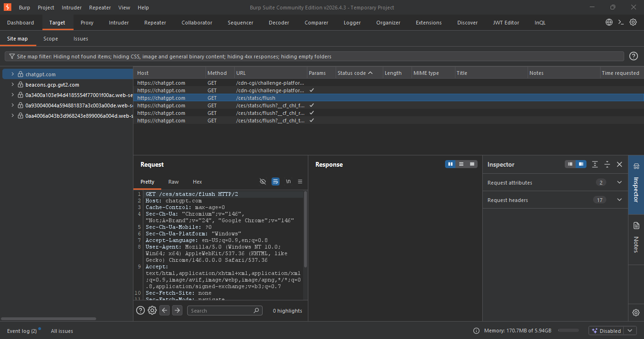
Task: Go to next search match arrow
Action: (x=177, y=310)
